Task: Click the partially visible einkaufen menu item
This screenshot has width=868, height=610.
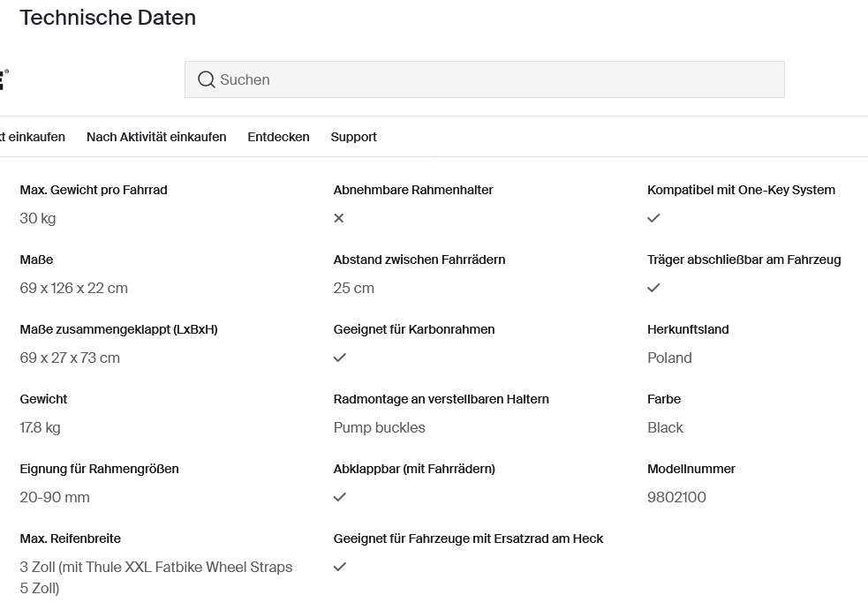Action: click(32, 137)
